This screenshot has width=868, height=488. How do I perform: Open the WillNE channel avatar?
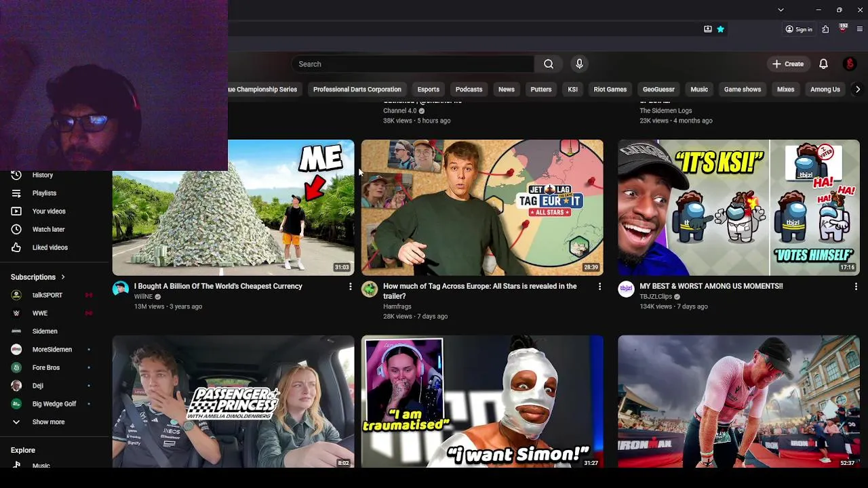121,289
